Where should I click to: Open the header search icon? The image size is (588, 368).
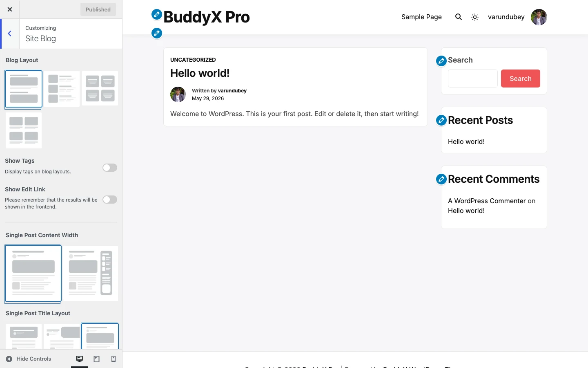click(x=459, y=17)
